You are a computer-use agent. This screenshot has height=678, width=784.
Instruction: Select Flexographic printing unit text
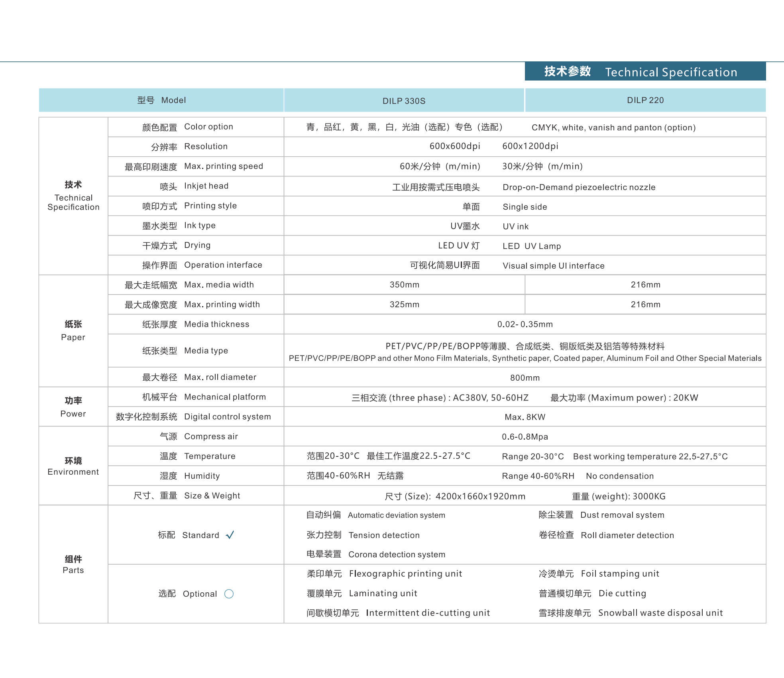405,574
